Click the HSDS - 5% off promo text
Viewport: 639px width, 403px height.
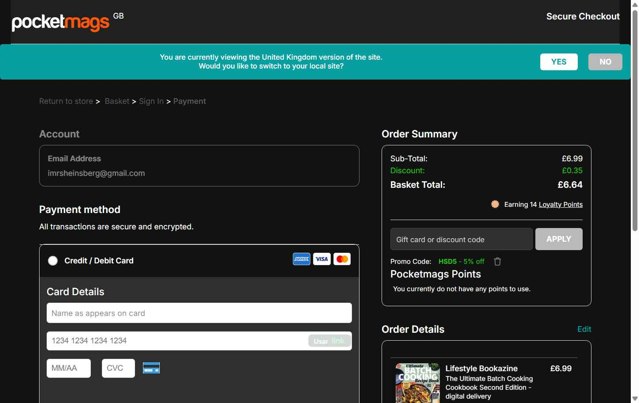point(461,262)
